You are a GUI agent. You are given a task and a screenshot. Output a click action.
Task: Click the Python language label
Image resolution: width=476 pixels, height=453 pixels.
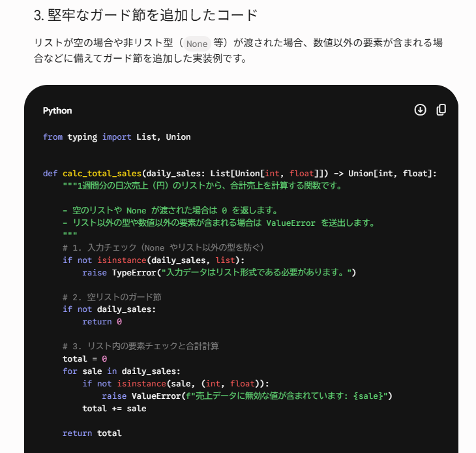pos(57,110)
